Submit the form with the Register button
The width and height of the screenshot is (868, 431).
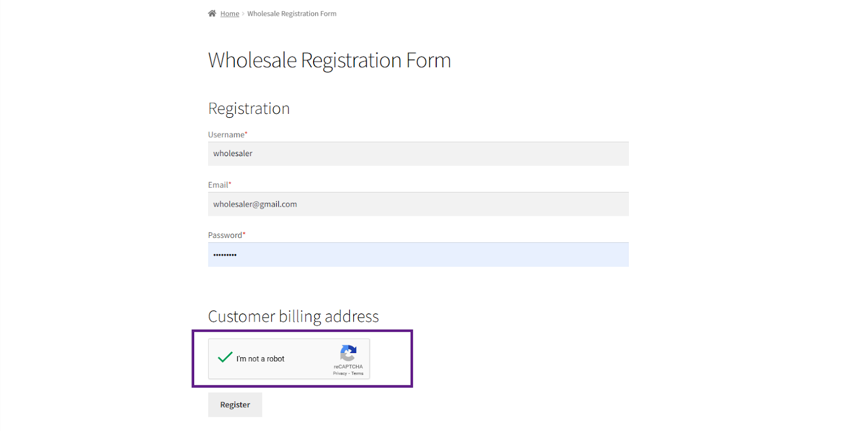(x=235, y=405)
